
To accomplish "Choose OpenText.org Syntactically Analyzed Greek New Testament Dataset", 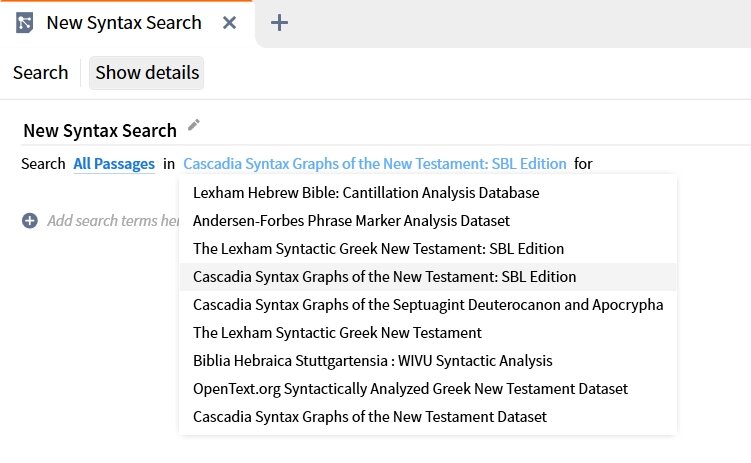I will [428, 388].
